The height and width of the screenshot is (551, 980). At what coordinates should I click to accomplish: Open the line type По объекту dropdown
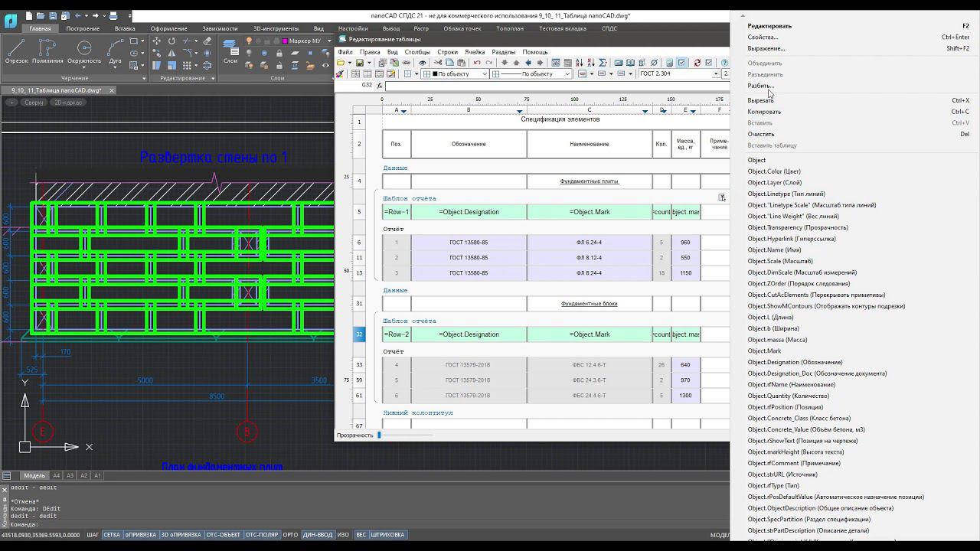point(567,74)
